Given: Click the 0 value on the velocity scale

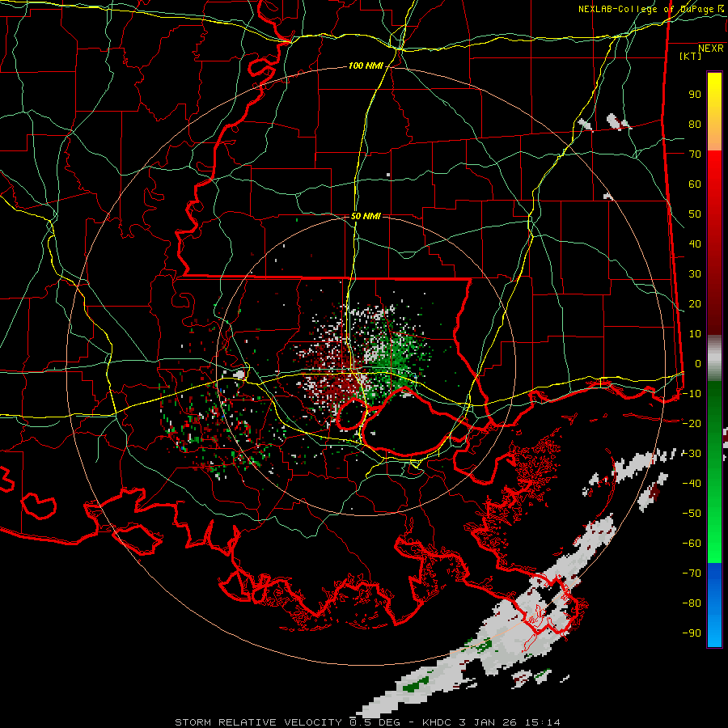Looking at the screenshot, I should point(698,364).
